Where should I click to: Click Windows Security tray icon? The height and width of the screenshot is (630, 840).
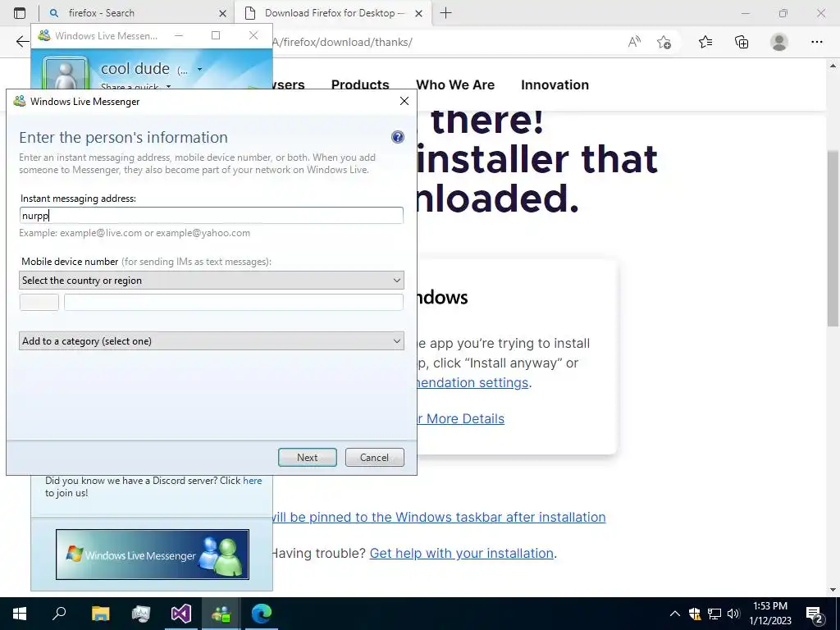695,614
